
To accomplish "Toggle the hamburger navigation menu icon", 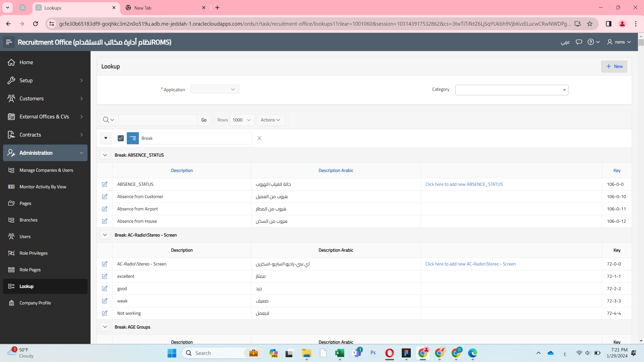I will point(9,42).
